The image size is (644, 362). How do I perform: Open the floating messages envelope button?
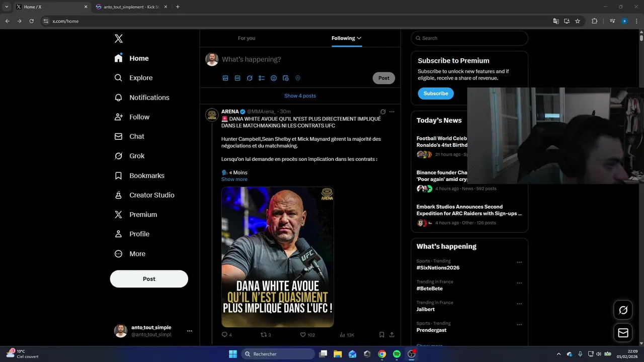pyautogui.click(x=623, y=333)
